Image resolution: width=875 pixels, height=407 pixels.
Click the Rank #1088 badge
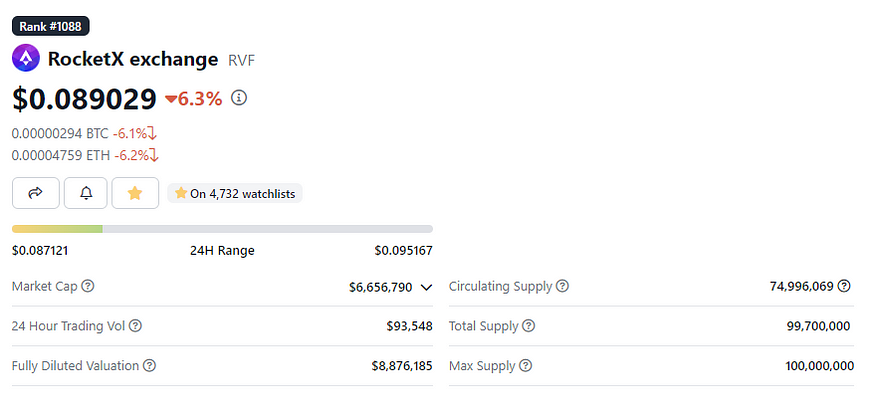[x=51, y=26]
